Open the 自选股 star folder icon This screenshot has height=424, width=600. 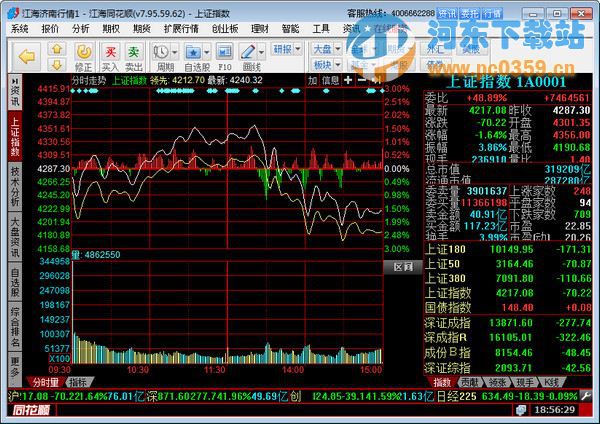point(193,51)
